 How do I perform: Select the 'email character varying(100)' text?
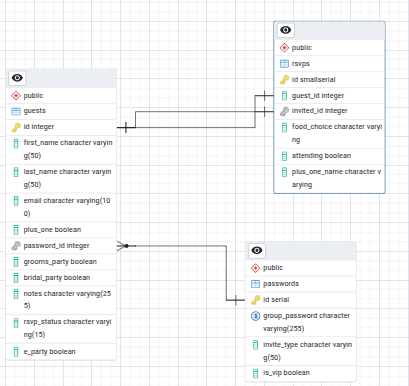[x=67, y=207]
